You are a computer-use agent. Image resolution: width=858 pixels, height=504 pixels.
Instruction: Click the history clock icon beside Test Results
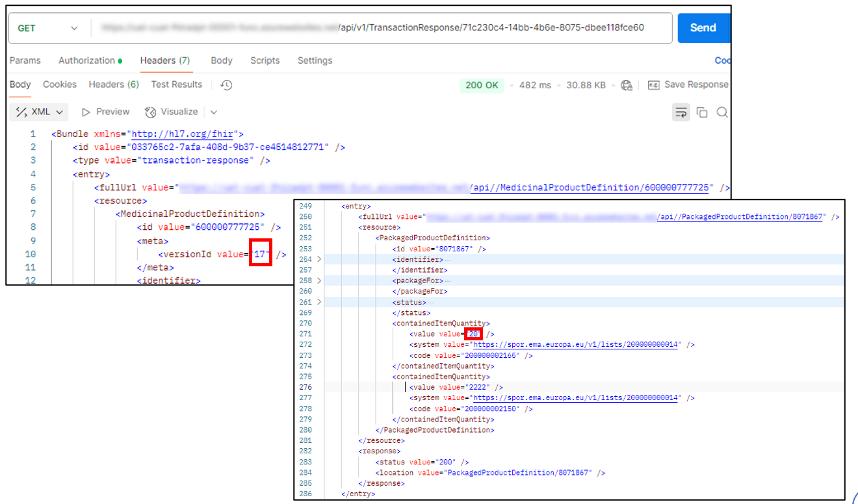coord(226,85)
